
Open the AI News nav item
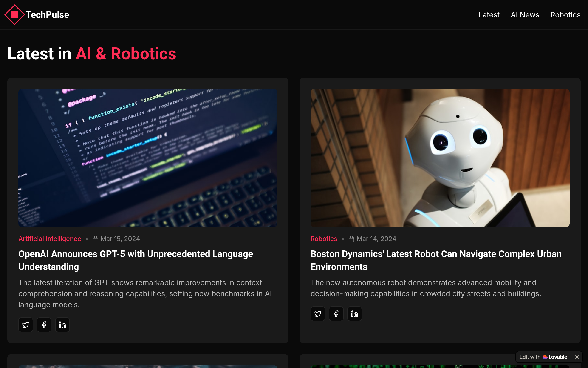(525, 15)
